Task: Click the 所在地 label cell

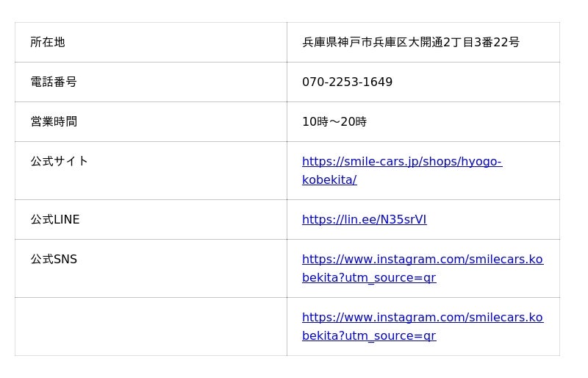Action: click(x=151, y=43)
